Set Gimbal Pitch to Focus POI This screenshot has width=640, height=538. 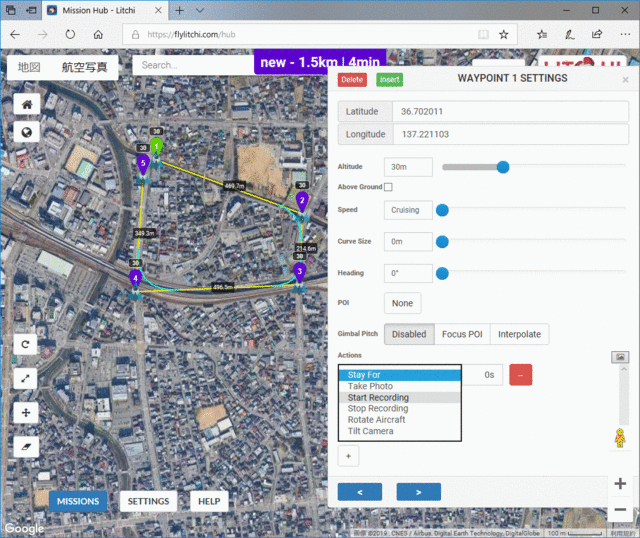tap(462, 334)
